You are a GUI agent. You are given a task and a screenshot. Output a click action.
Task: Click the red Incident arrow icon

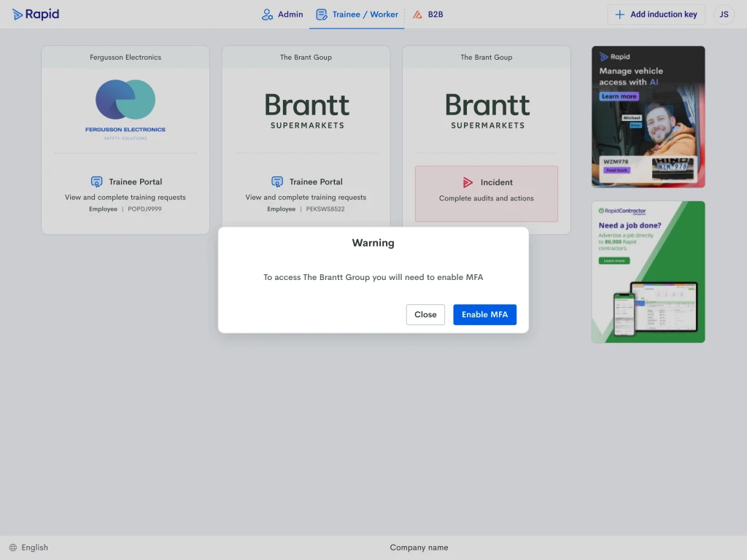(x=468, y=182)
